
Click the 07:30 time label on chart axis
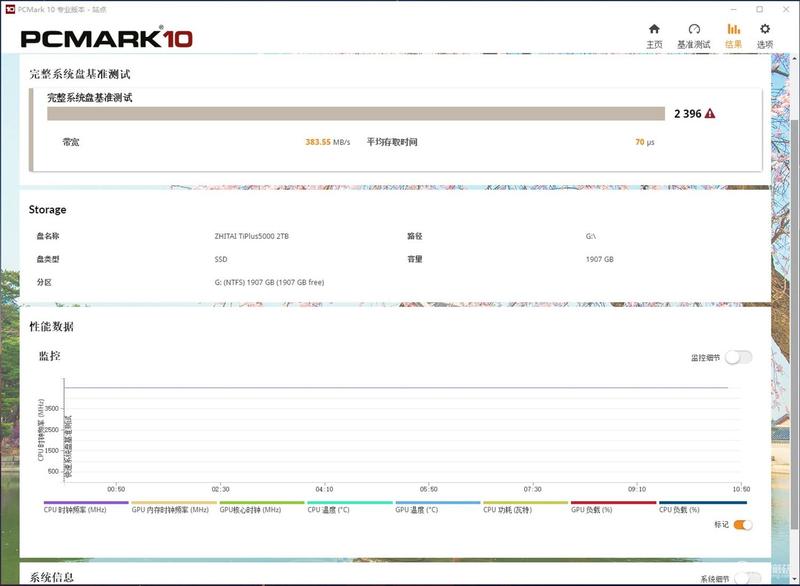tap(532, 489)
